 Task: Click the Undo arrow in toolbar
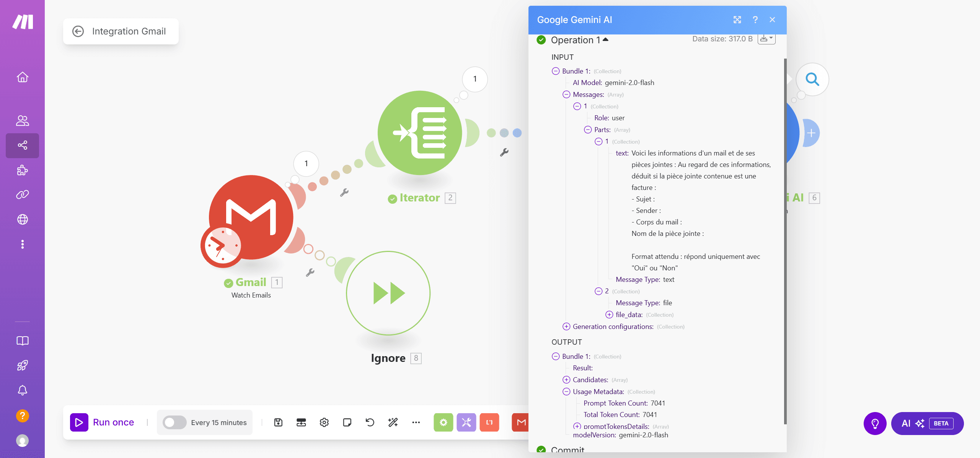tap(370, 422)
